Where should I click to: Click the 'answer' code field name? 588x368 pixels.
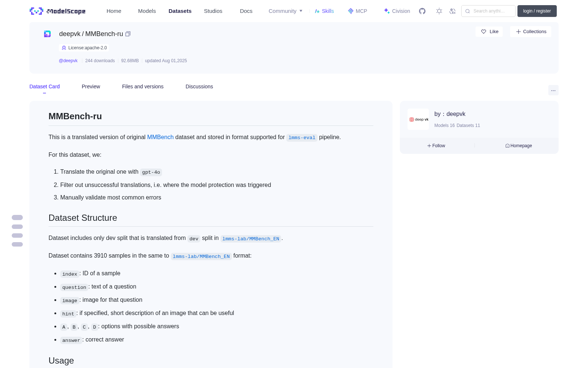pos(71,340)
